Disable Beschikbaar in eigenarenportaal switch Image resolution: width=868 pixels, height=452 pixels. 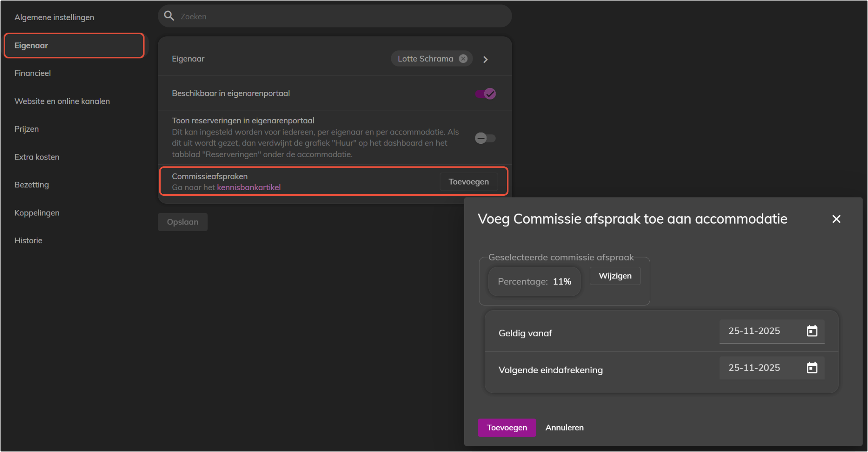485,94
